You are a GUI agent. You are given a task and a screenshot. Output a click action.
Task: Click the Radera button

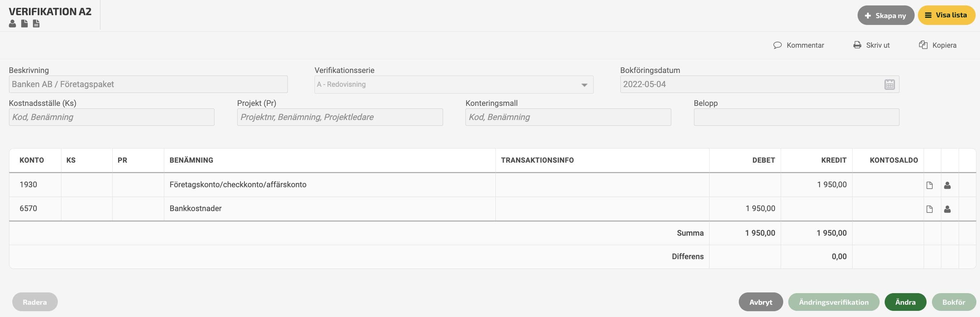click(x=35, y=302)
